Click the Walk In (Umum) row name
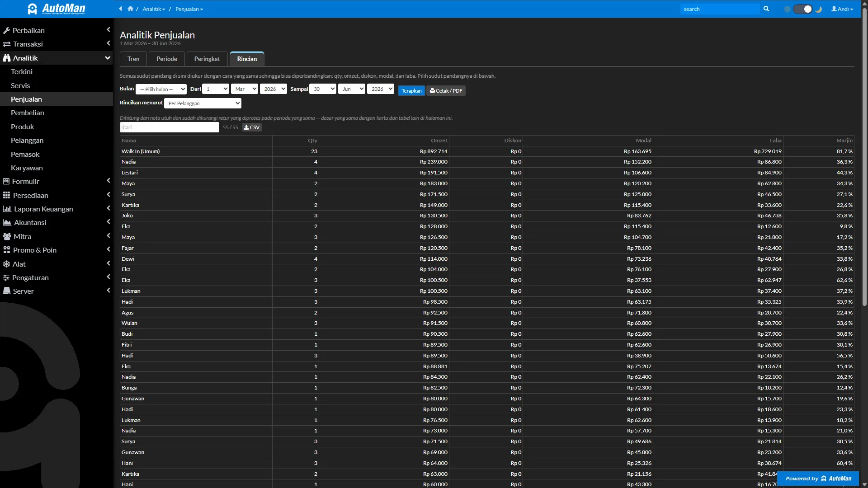The image size is (868, 488). (141, 151)
